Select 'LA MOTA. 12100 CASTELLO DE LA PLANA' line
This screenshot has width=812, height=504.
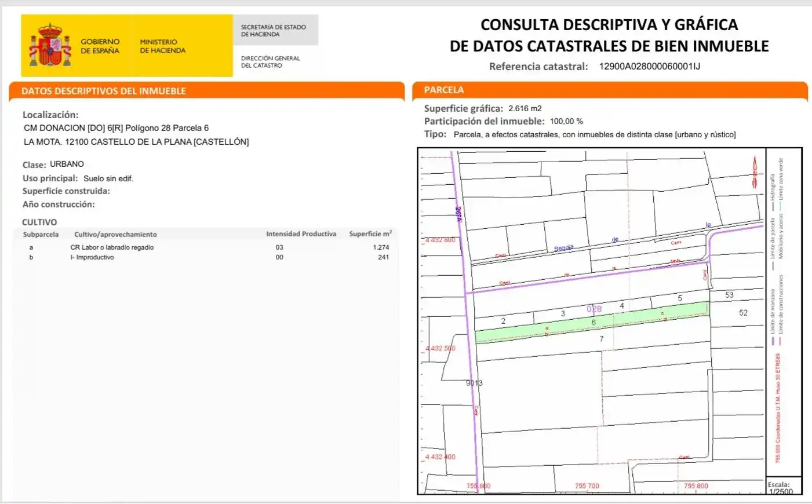136,142
